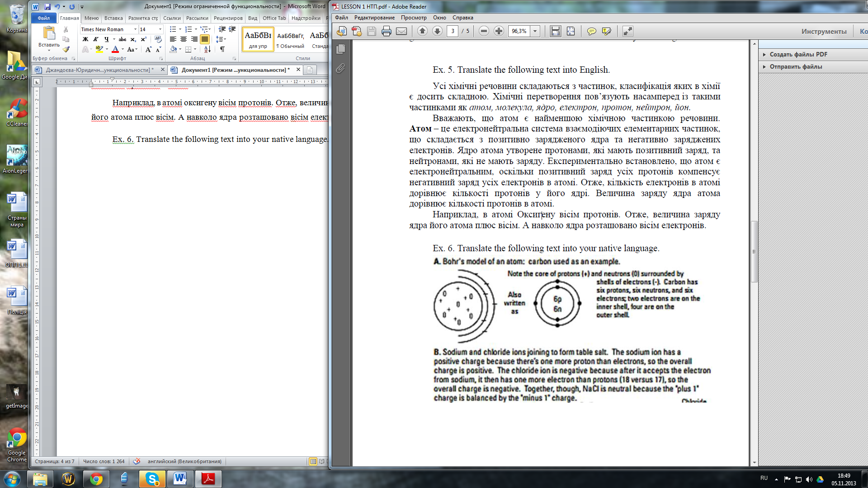The width and height of the screenshot is (868, 488).
Task: Switch to Джандоєва-Юридичн document tab
Action: point(99,70)
